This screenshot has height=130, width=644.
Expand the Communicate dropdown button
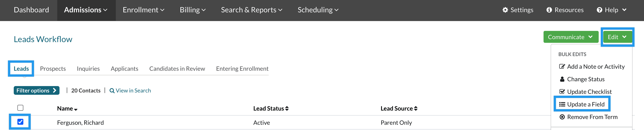point(570,37)
